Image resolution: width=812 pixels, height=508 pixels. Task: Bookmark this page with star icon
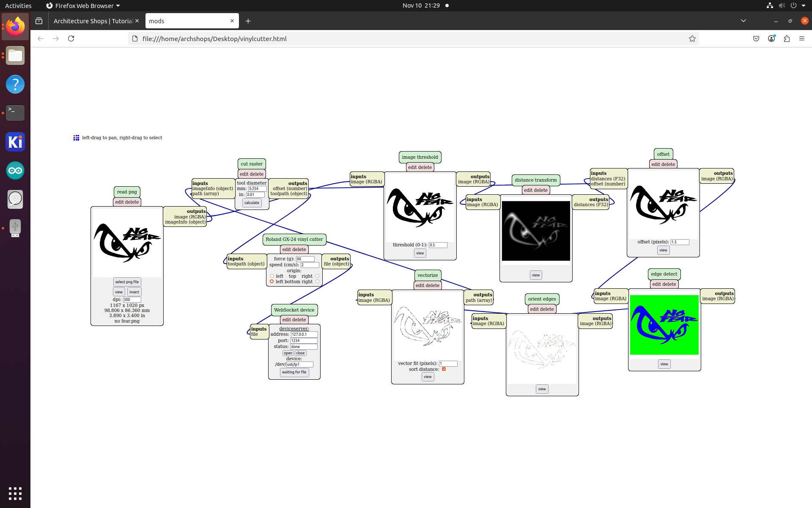[x=692, y=39]
